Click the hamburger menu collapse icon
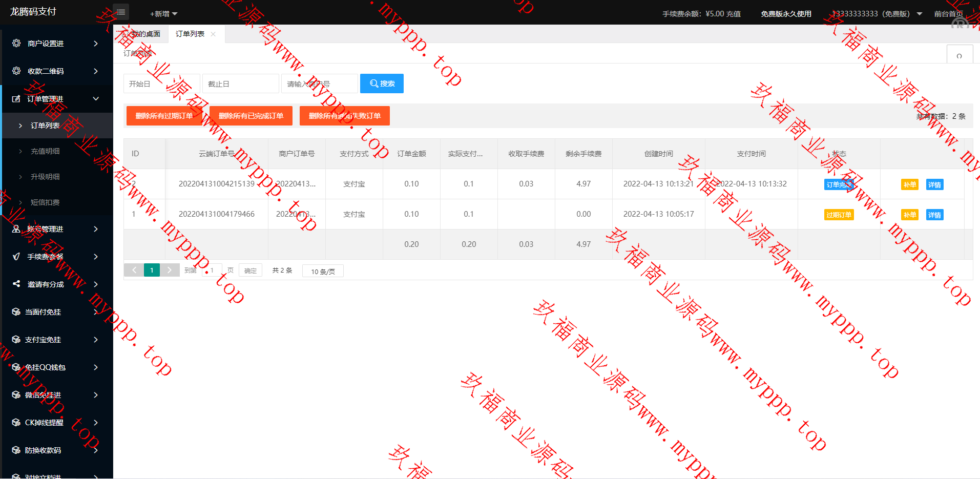The image size is (980, 479). click(x=121, y=12)
